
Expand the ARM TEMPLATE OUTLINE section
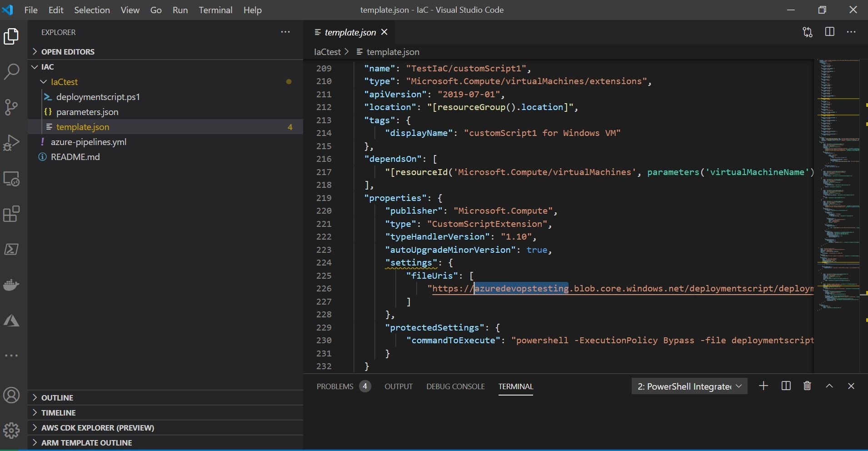(86, 442)
